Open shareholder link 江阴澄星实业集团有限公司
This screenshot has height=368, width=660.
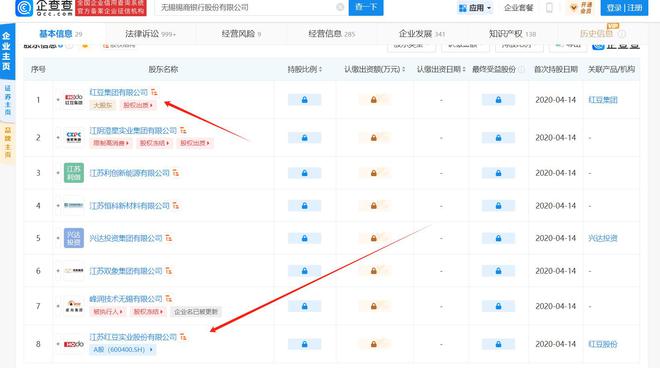coord(133,131)
